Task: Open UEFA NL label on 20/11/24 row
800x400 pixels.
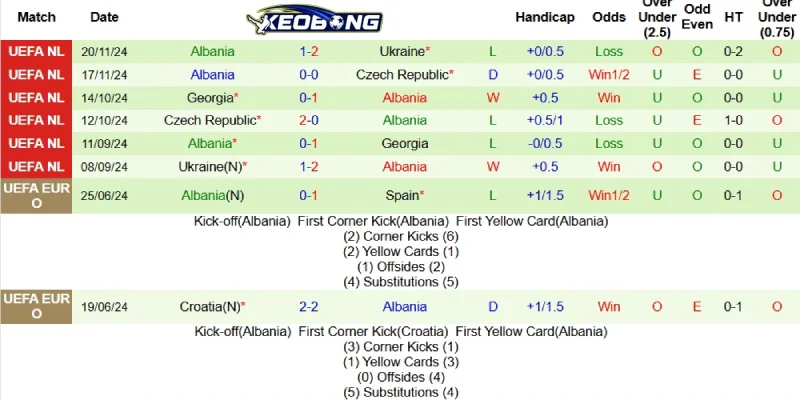Action: click(x=36, y=52)
